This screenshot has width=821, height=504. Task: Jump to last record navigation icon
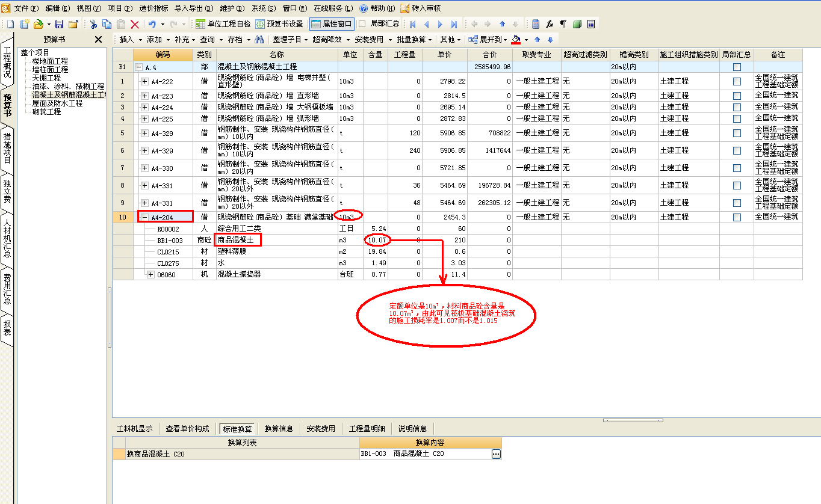(454, 24)
